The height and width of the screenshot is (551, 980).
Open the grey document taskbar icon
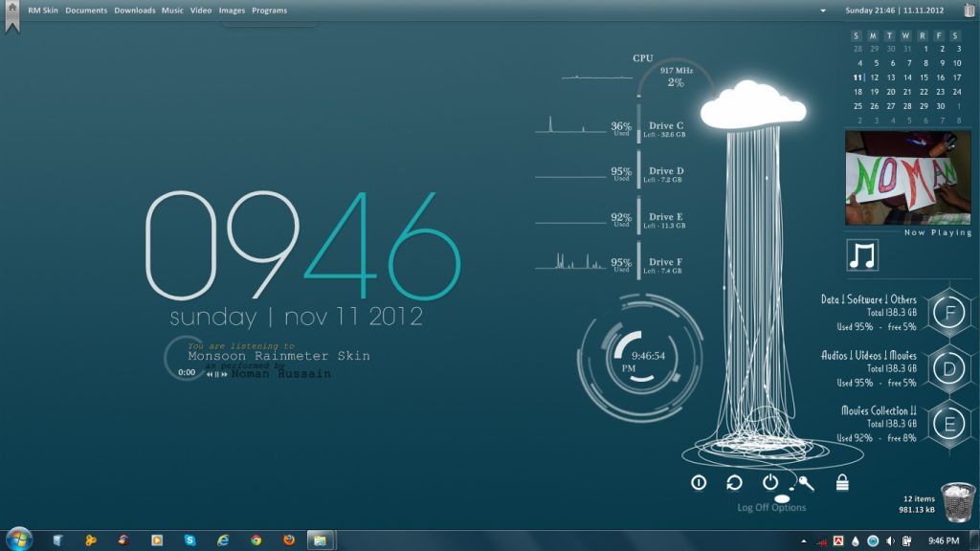click(57, 540)
